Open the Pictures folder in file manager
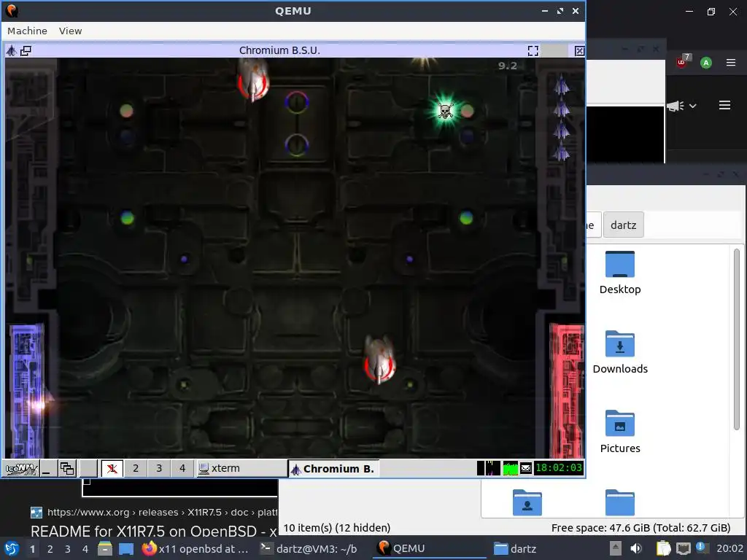The width and height of the screenshot is (747, 560). tap(620, 432)
